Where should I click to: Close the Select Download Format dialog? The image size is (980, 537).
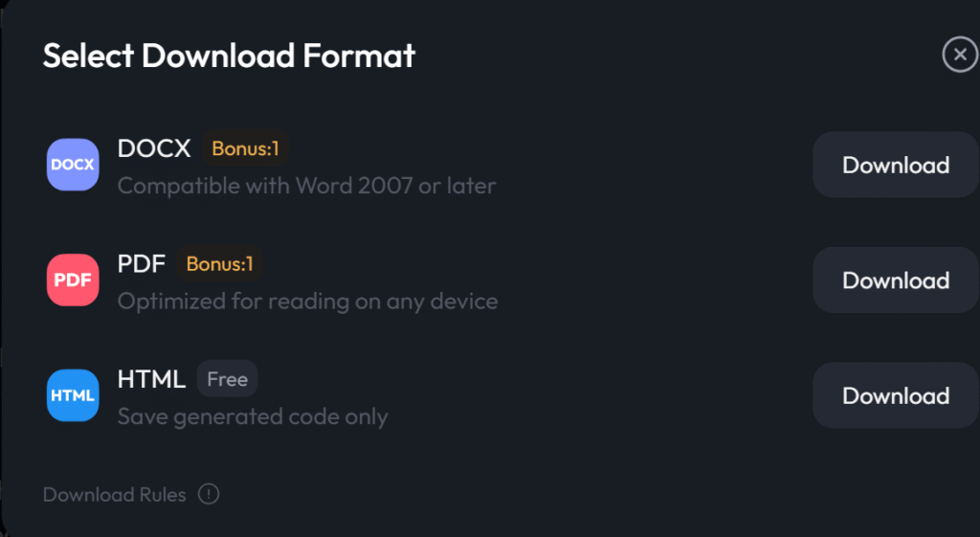960,55
